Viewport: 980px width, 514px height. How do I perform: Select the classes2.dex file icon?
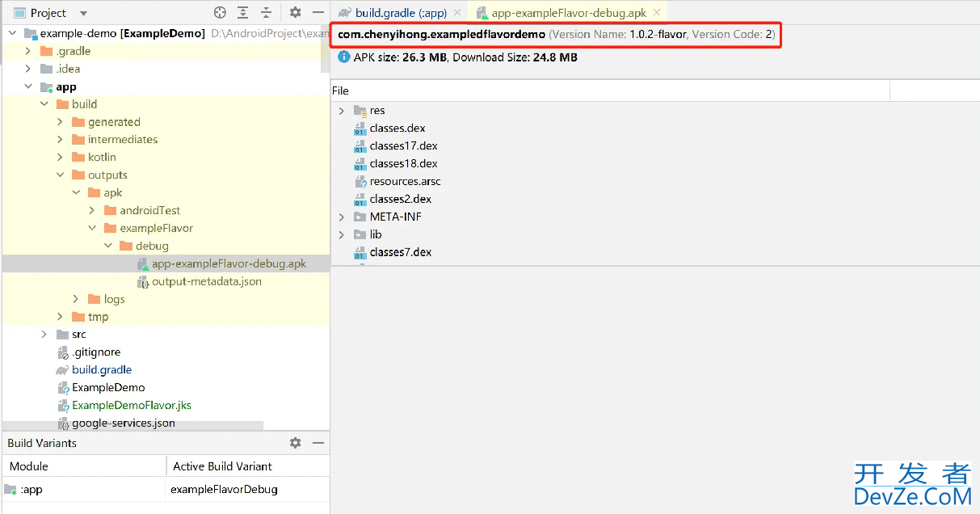[x=360, y=199]
